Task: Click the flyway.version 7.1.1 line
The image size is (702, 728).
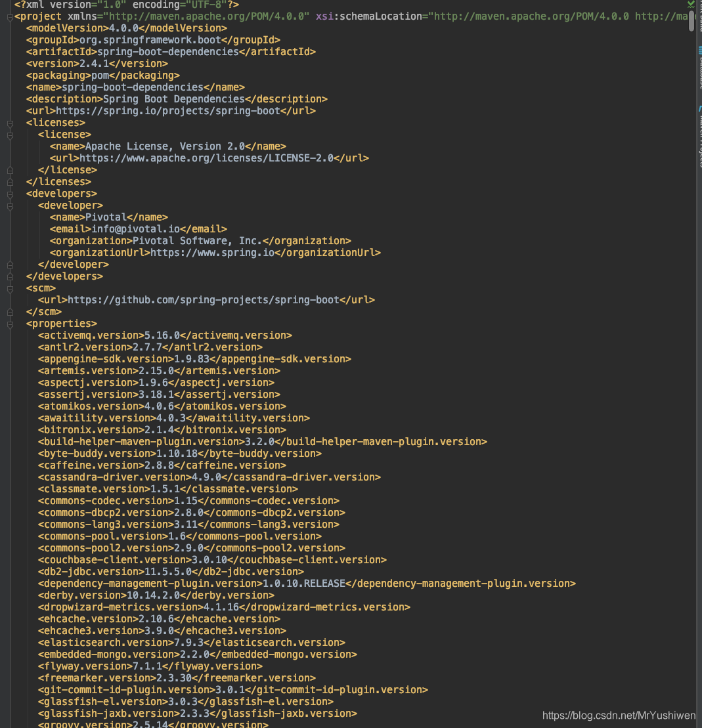Action: point(150,667)
